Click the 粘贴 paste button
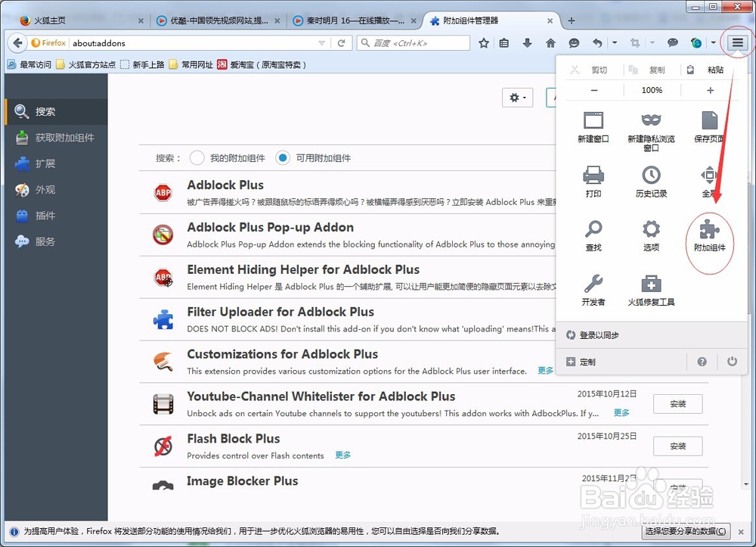Viewport: 756px width, 547px height. (706, 70)
